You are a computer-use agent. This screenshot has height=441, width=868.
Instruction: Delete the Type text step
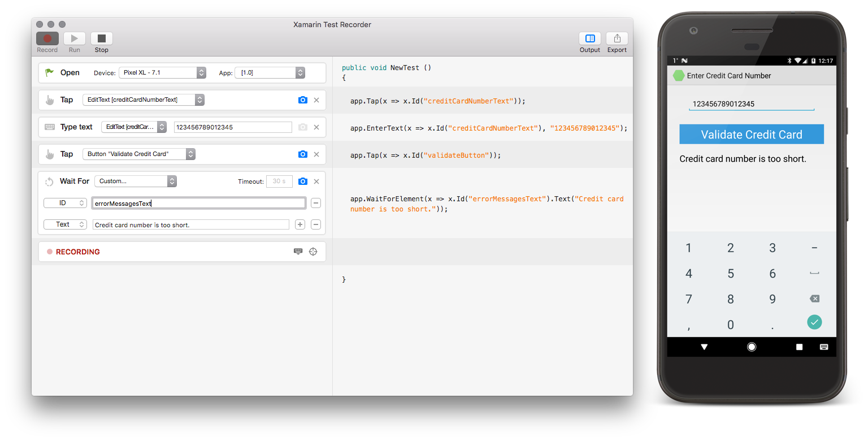(316, 127)
